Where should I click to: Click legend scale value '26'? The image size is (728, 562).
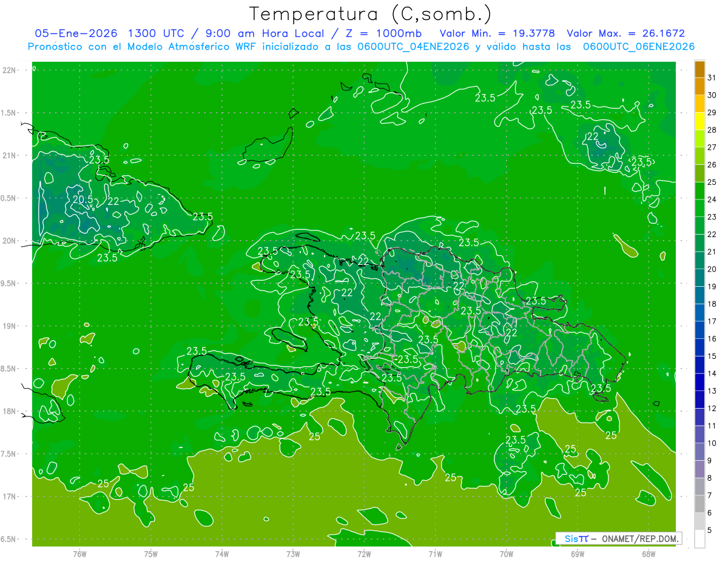[x=712, y=165]
